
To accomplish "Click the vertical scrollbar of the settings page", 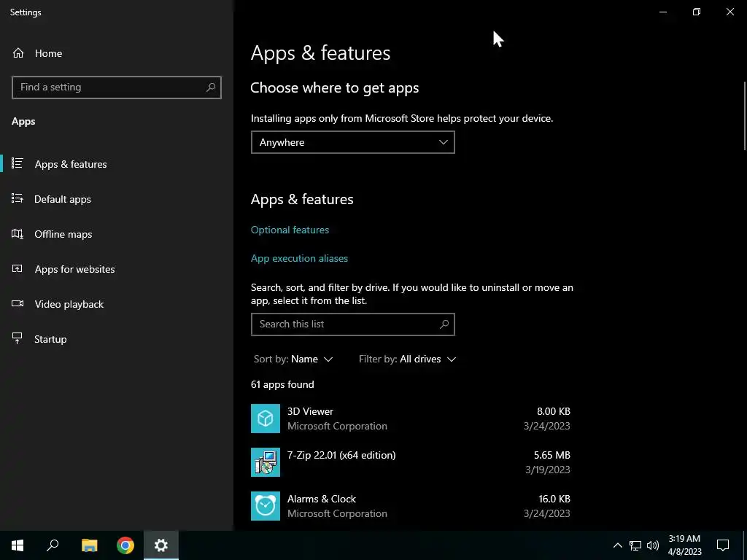I will 744,117.
